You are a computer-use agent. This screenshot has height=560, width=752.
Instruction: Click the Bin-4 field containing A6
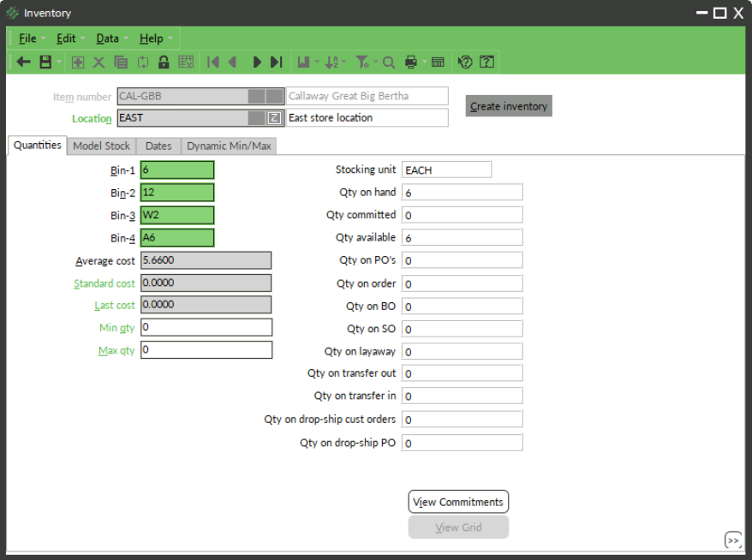pyautogui.click(x=177, y=237)
